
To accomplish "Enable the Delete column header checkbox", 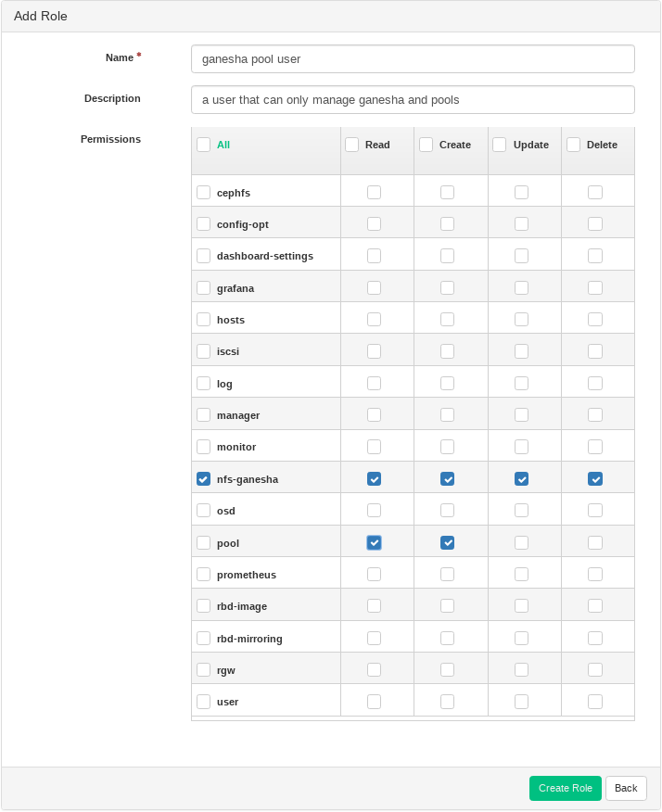I will [x=574, y=145].
